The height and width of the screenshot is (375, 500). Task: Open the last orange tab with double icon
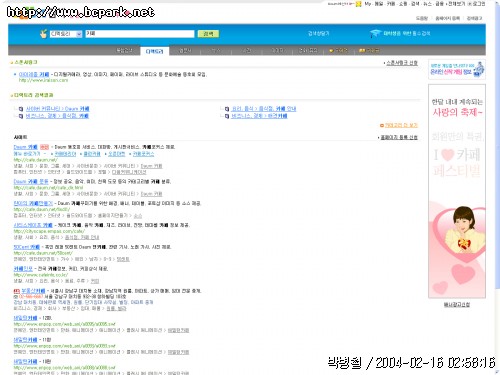coord(369,50)
